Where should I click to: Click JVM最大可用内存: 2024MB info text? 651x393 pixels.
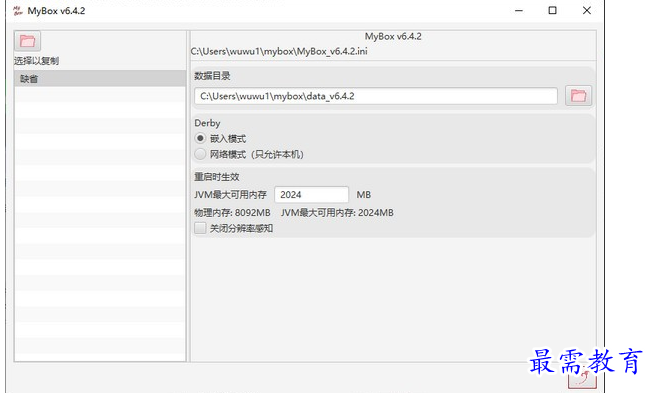(x=337, y=213)
